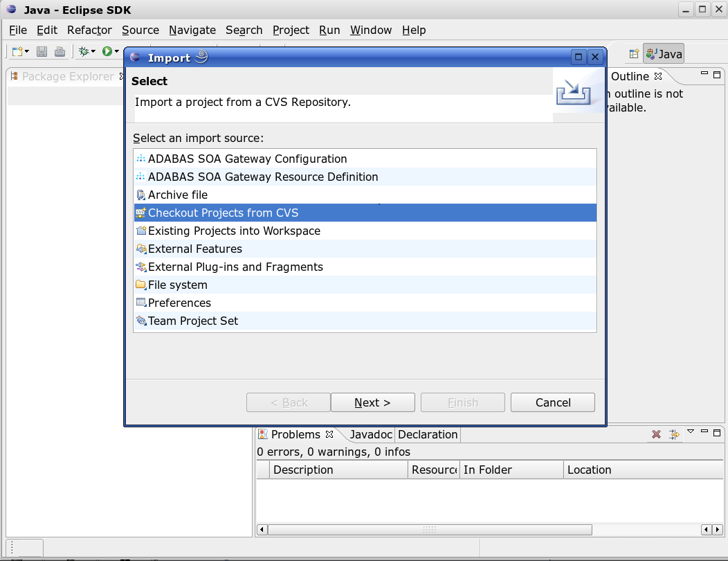Click the Preferences icon in import list
The image size is (728, 561).
point(141,303)
